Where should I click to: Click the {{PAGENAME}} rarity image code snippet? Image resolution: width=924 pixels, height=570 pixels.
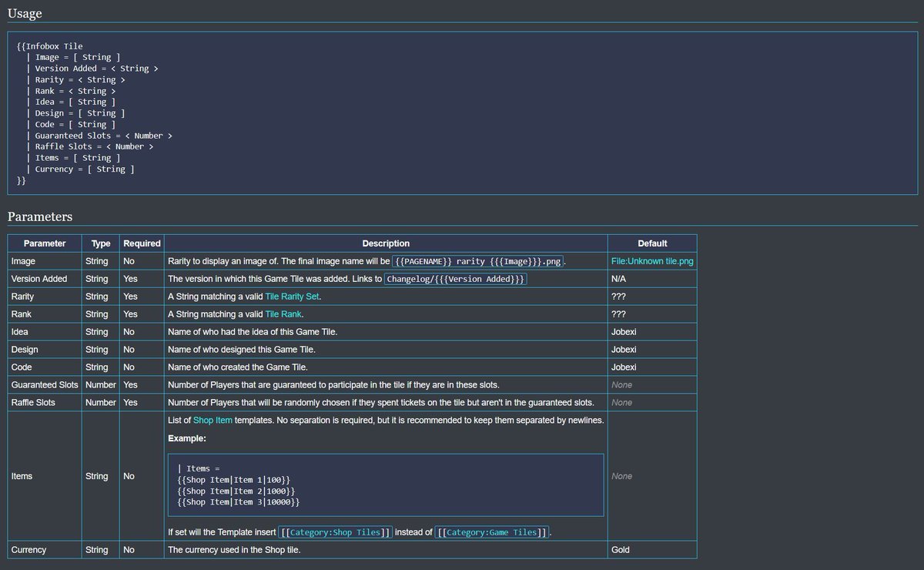(x=477, y=261)
